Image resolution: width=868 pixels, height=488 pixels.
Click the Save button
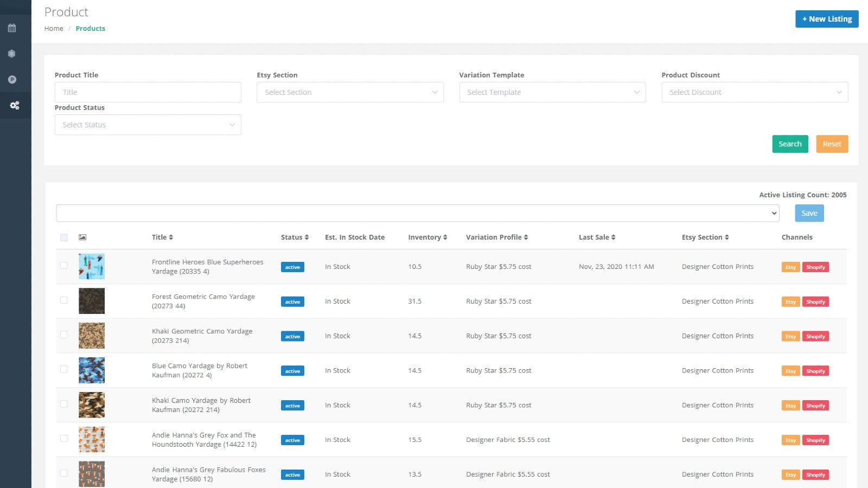click(x=809, y=213)
